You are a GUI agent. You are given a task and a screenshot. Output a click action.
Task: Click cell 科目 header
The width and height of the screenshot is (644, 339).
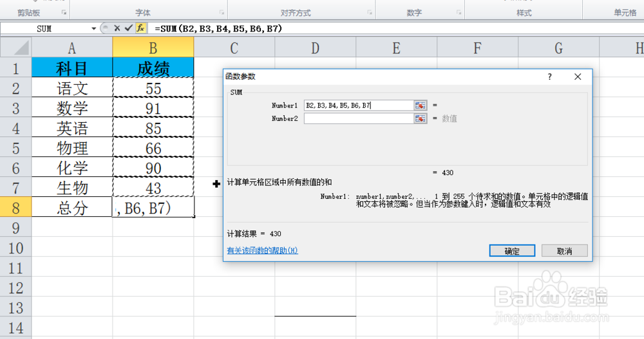[72, 68]
